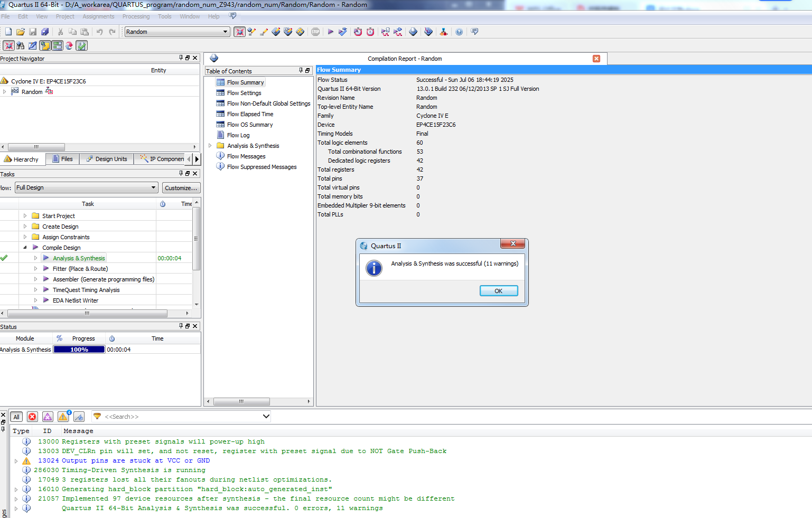The width and height of the screenshot is (812, 518).
Task: Click the compilation report icon beside the report title
Action: (x=214, y=58)
